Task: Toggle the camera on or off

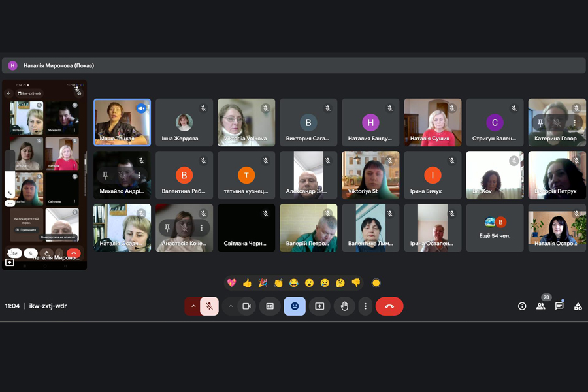Action: coord(246,306)
